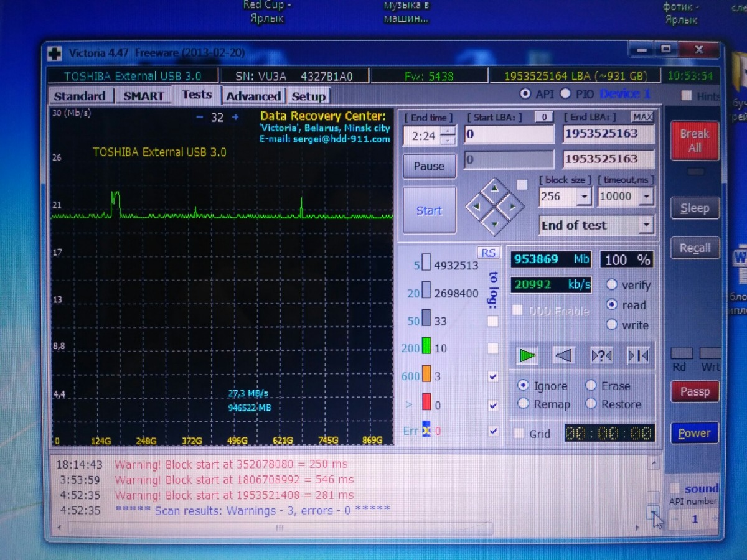Screen dimensions: 747x560
Task: Click the Start LBA input field
Action: point(509,134)
